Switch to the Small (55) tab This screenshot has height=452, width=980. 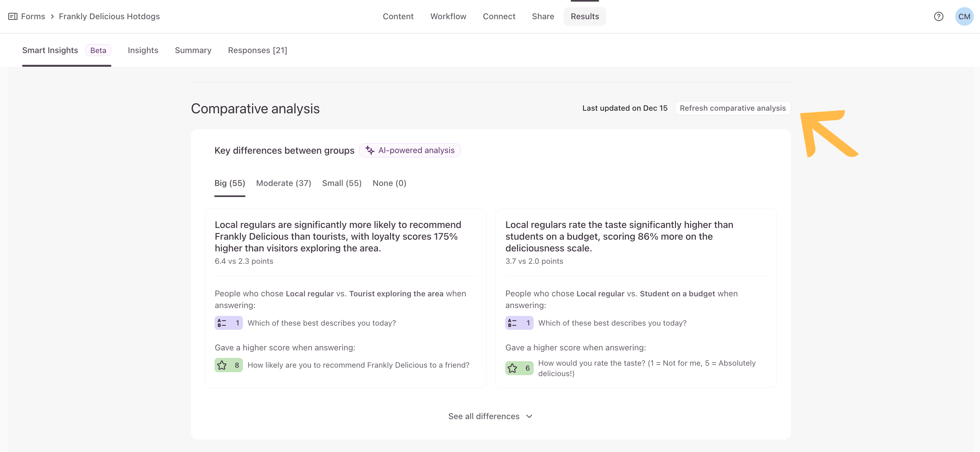[342, 183]
